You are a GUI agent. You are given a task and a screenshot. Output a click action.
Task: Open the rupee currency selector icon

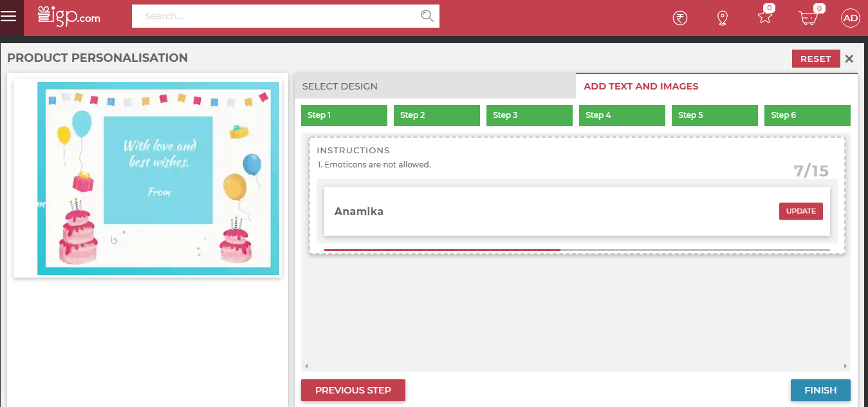[679, 18]
